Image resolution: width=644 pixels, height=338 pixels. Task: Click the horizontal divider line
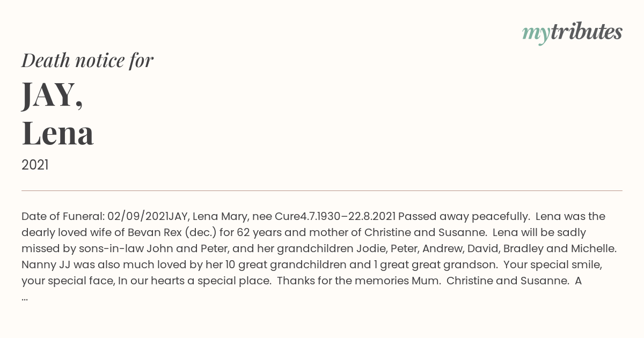tap(322, 190)
